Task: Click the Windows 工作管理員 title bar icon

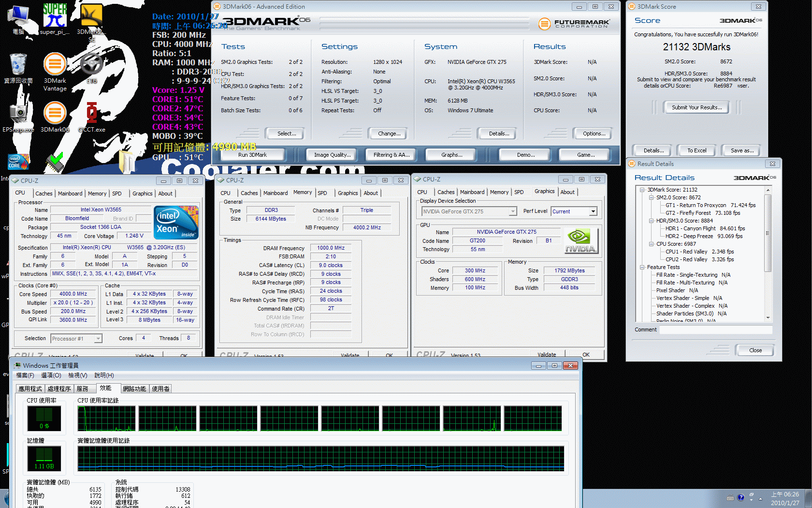Action: coord(17,365)
